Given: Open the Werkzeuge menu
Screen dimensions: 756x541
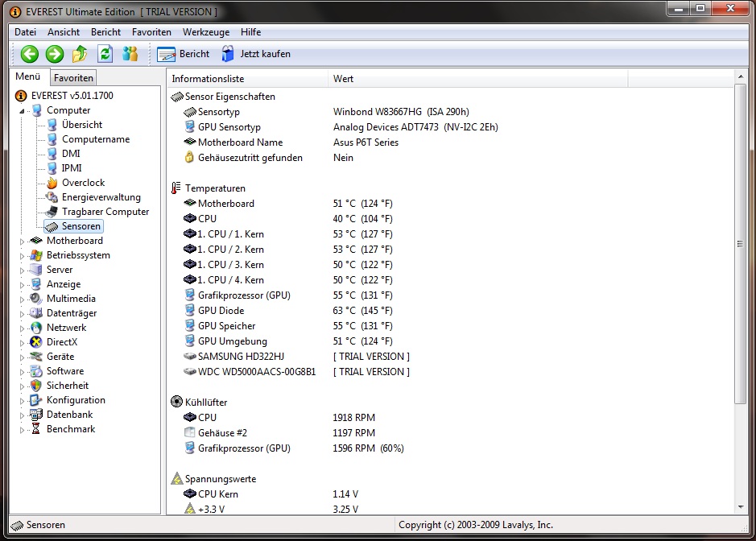Looking at the screenshot, I should [206, 32].
